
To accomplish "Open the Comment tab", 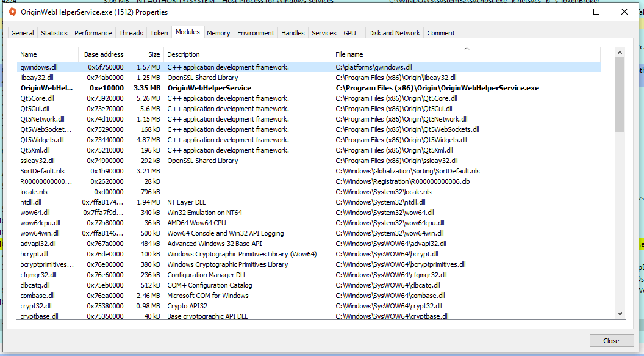I will click(441, 33).
